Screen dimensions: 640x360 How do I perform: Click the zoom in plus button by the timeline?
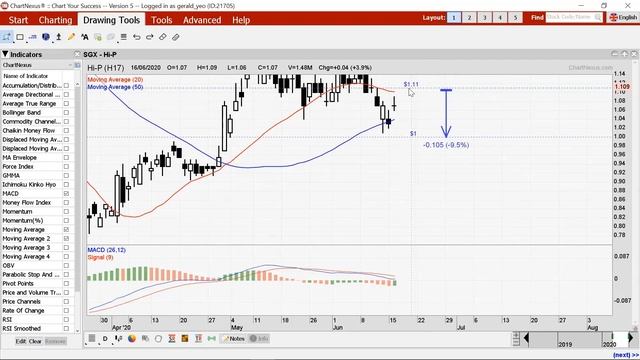coord(516,335)
